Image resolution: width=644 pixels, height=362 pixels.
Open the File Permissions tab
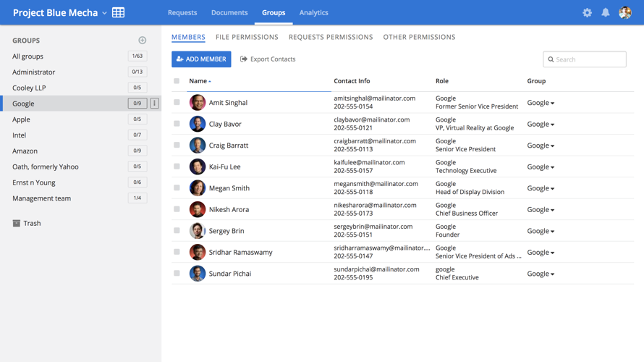247,37
